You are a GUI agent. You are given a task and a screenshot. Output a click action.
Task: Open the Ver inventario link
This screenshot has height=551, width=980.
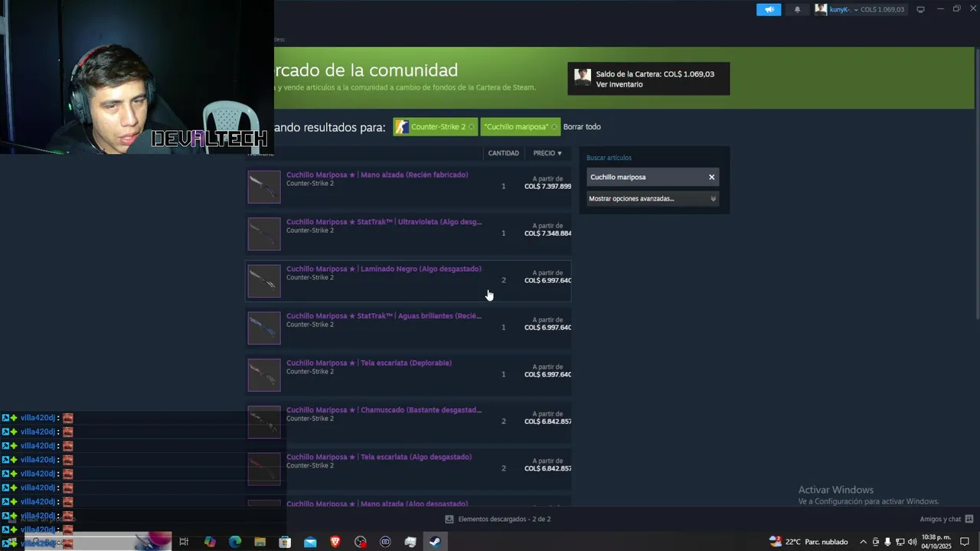click(619, 84)
